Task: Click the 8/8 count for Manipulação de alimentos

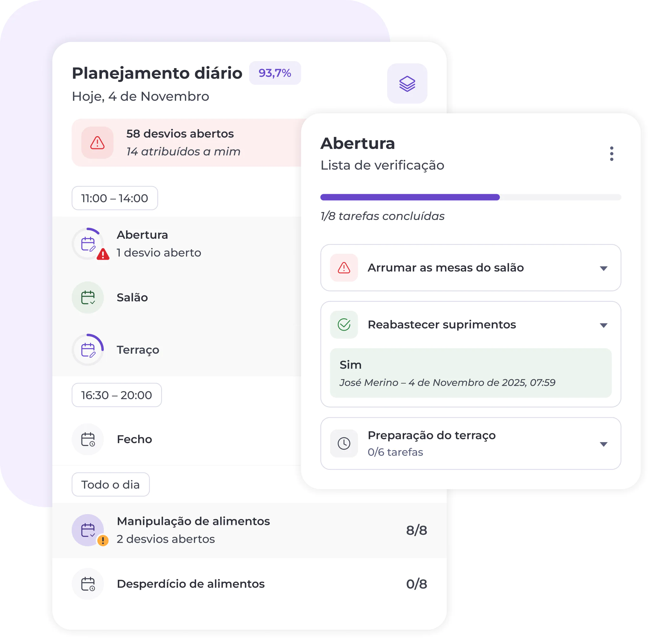Action: [416, 530]
